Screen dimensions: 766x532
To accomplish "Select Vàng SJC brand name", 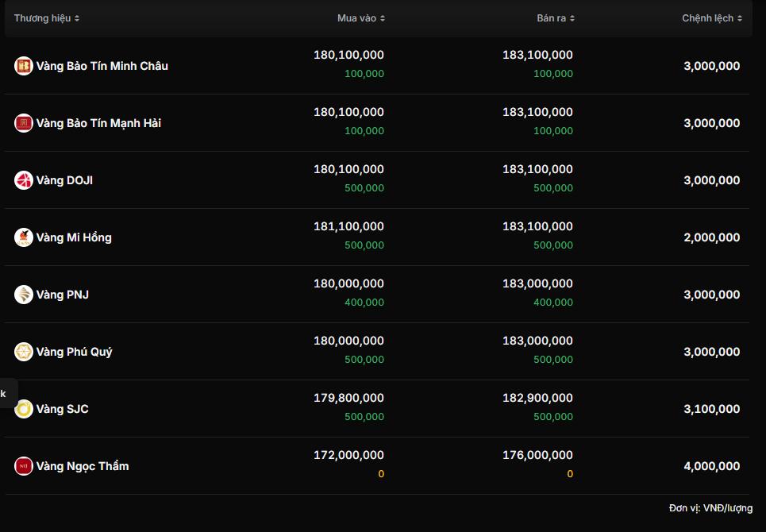I will pos(62,409).
